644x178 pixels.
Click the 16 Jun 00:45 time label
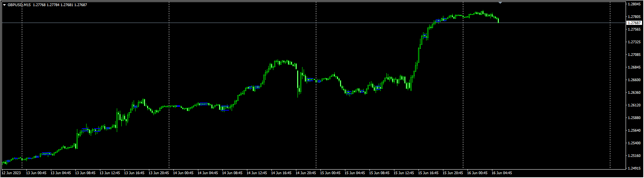477,173
